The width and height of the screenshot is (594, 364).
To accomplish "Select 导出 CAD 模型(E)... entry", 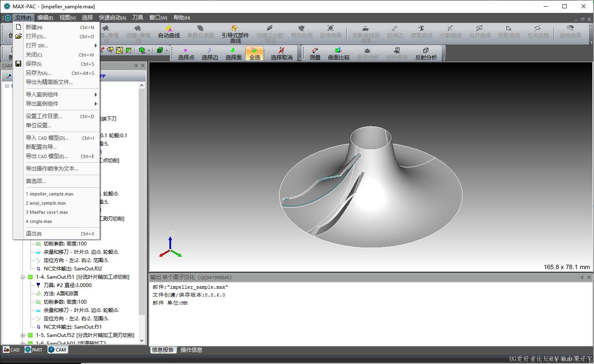I will click(x=57, y=156).
